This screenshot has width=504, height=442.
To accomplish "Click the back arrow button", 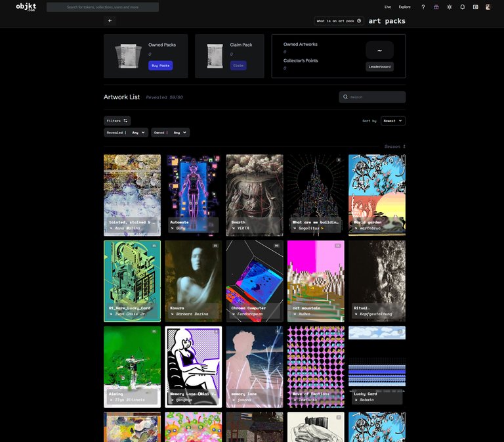I will (x=110, y=20).
